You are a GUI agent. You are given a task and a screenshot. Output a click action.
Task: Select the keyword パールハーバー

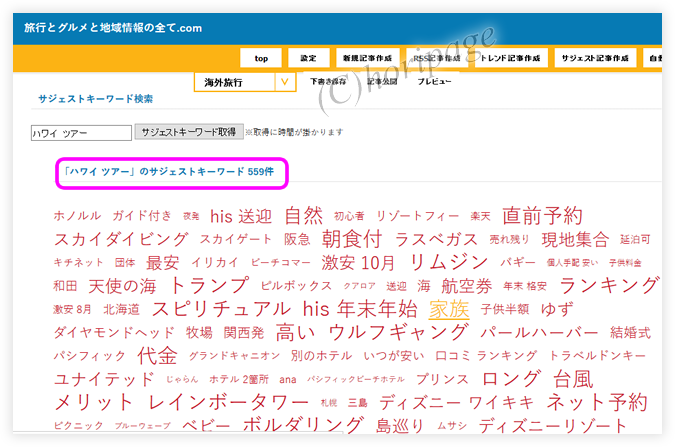click(x=539, y=332)
